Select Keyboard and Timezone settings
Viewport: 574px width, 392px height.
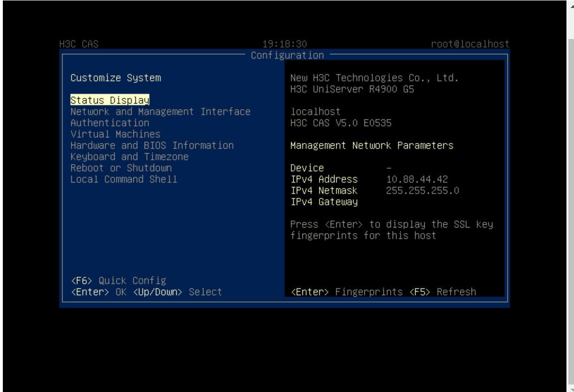[x=129, y=157]
